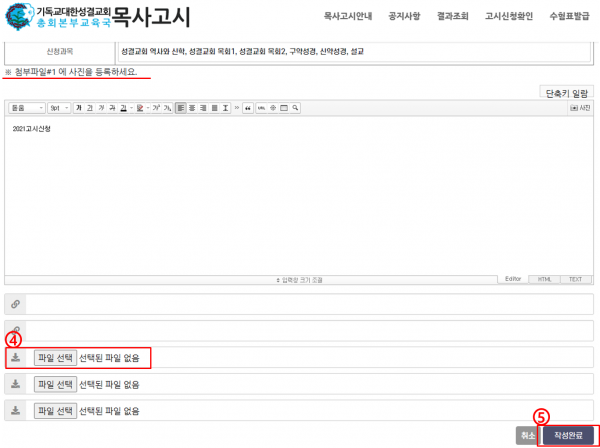600x448 pixels.
Task: Click the download icon of third attachment row
Action: [x=15, y=411]
